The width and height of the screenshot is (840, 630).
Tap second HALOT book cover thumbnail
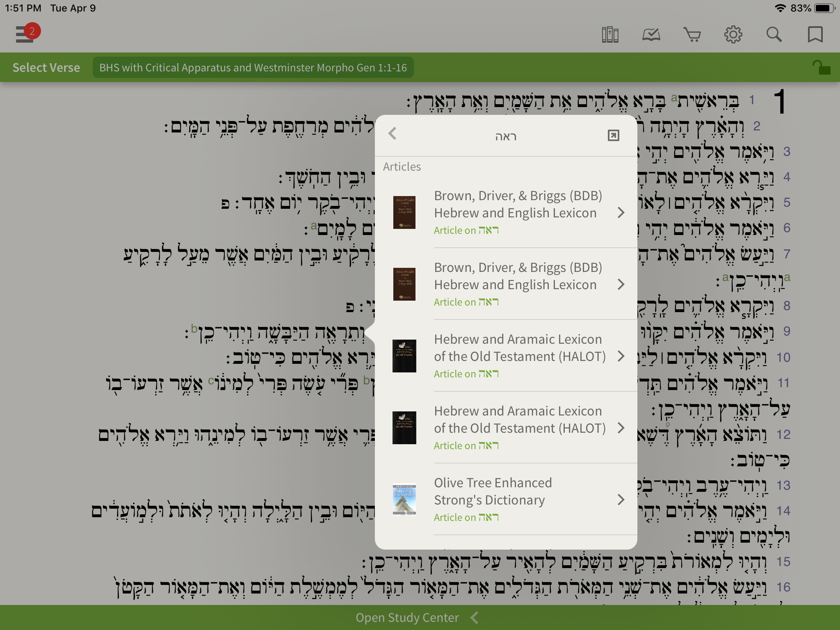pos(404,428)
